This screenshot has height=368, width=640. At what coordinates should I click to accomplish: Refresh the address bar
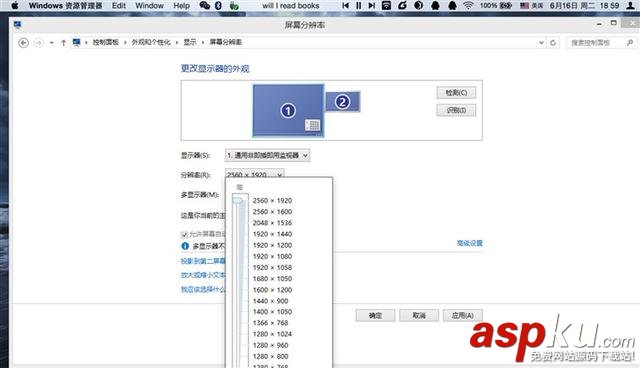pos(553,42)
